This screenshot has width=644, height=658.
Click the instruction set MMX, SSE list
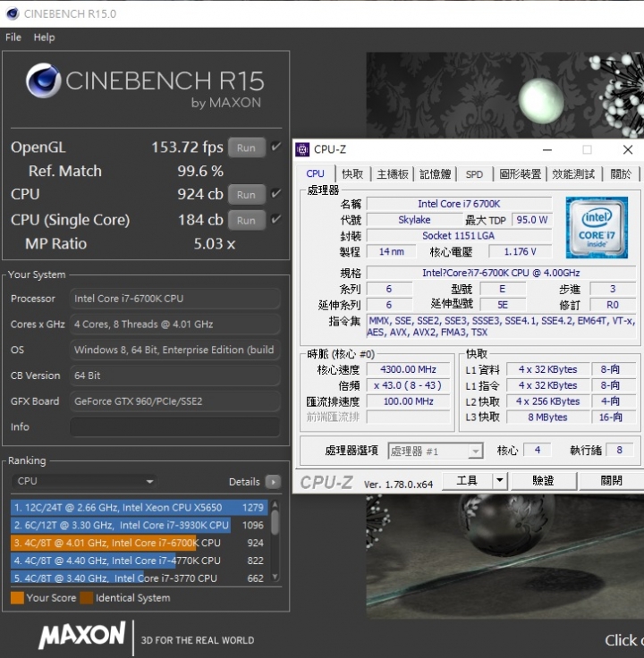[x=501, y=326]
